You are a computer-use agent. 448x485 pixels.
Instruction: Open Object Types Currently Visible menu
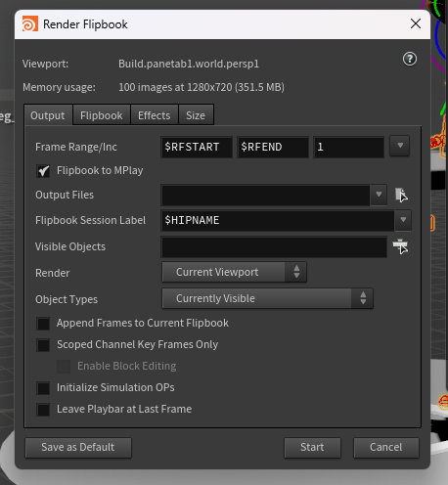267,298
